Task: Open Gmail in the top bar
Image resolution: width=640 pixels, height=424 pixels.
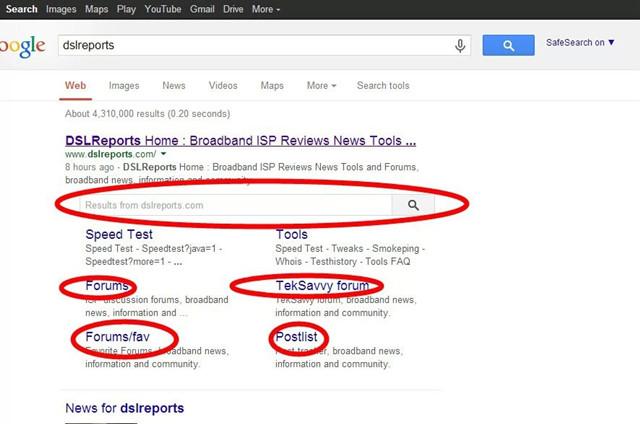Action: click(x=202, y=9)
